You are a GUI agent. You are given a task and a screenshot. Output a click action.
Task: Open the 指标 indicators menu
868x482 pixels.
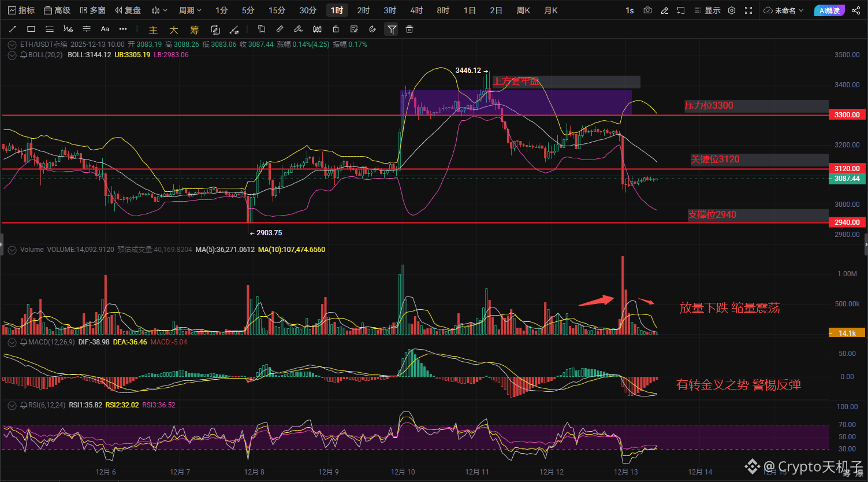pos(21,10)
